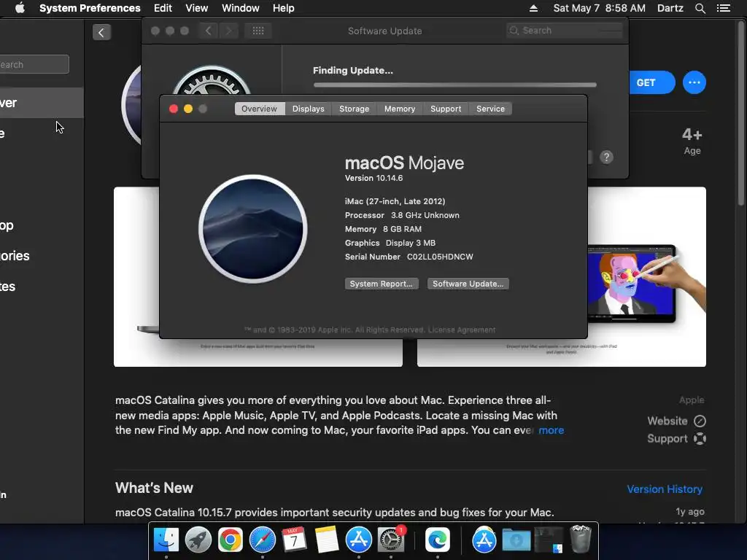Open the Applications stack beside Downloads folder
Screen dimensions: 747x560
(484, 540)
